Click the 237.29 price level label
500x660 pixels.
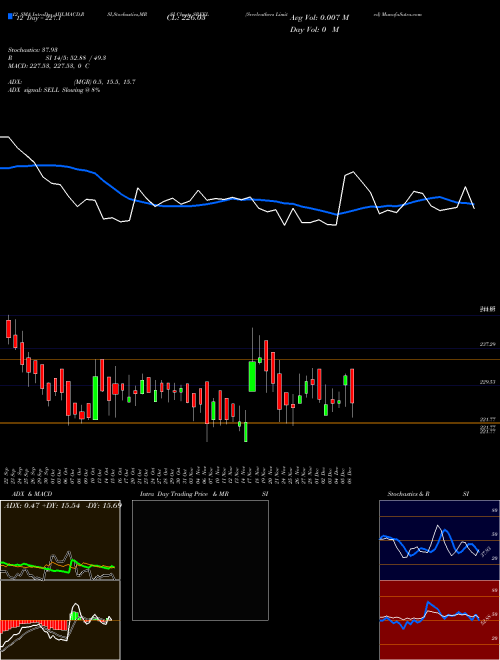pos(487,344)
